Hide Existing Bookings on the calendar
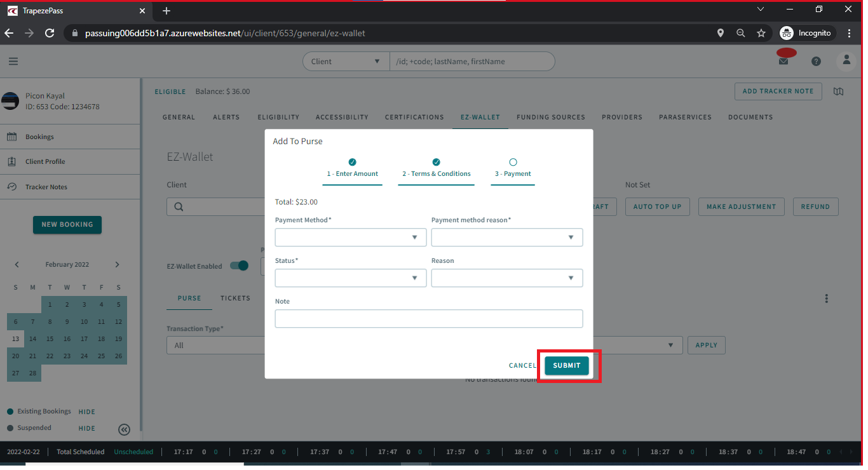Image resolution: width=868 pixels, height=470 pixels. [86, 412]
